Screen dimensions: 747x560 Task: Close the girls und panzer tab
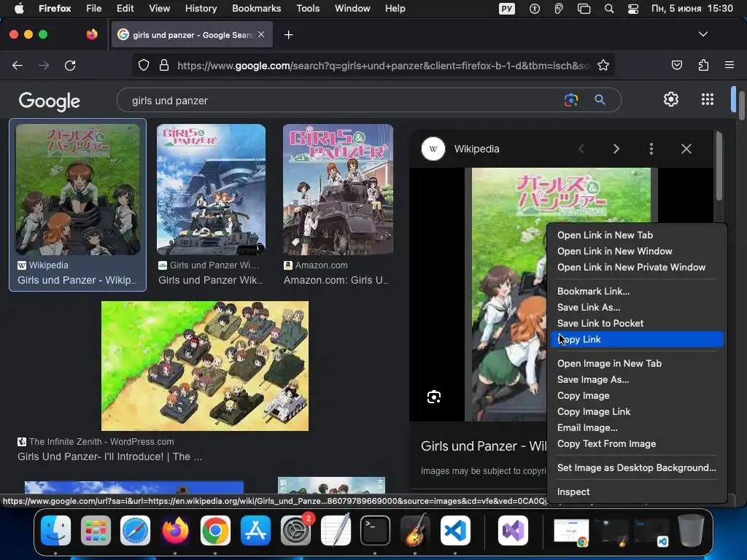coord(261,34)
